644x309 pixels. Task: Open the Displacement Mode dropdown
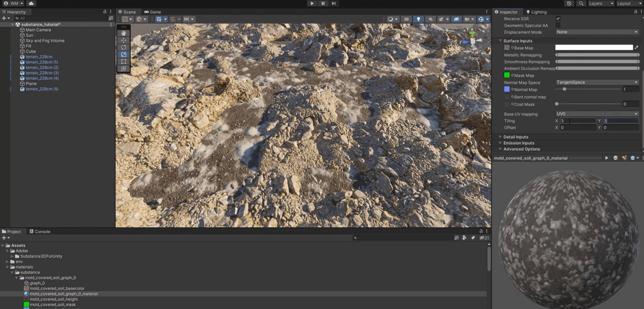pyautogui.click(x=597, y=32)
